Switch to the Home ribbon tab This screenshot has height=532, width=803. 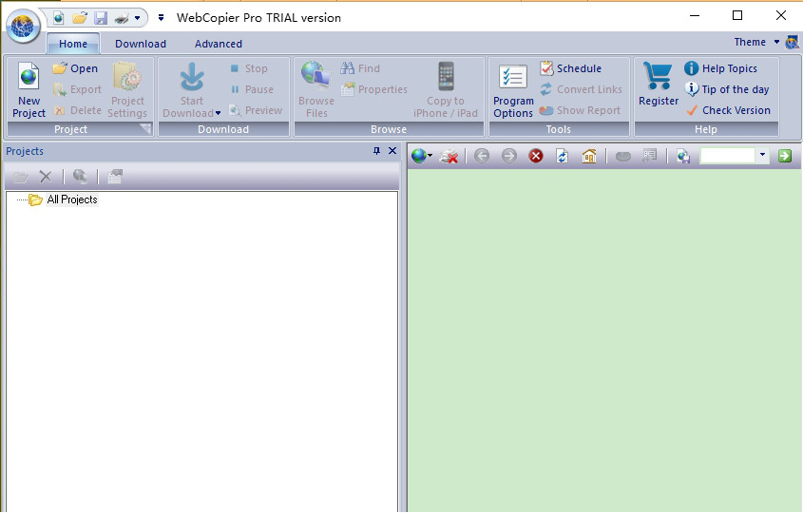73,44
